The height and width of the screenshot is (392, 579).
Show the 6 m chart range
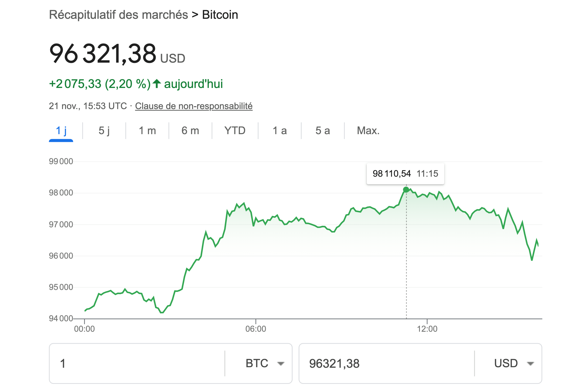tap(190, 130)
